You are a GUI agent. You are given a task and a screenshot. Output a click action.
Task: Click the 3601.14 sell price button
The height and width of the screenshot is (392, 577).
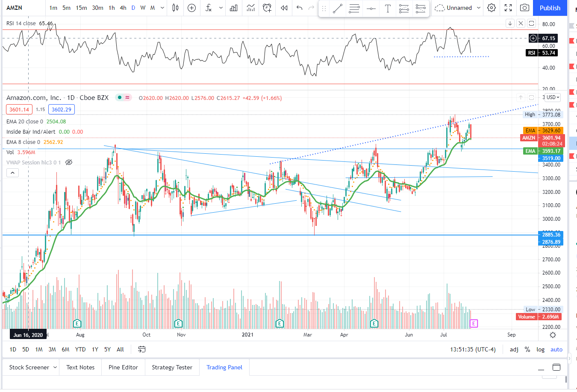pos(19,109)
